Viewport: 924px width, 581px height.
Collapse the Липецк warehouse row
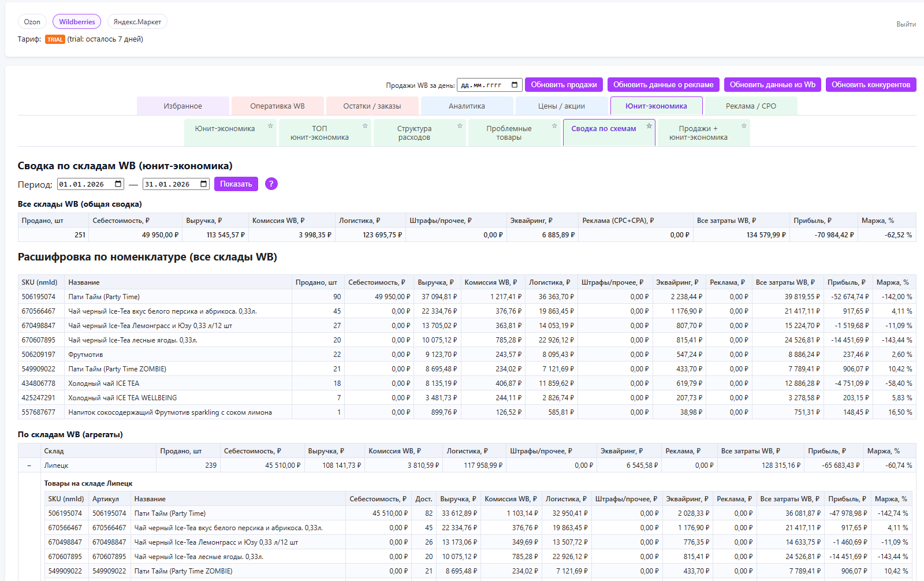coord(29,465)
